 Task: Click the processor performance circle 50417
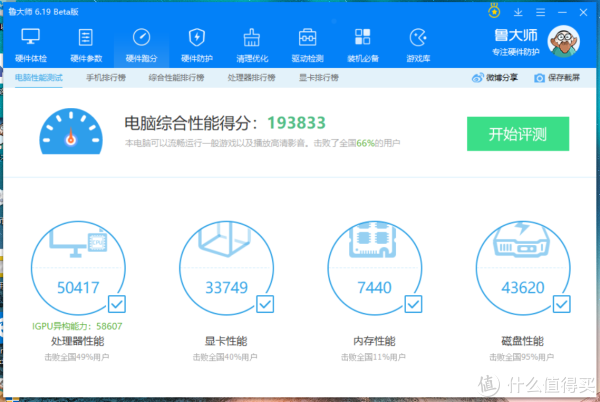(78, 268)
